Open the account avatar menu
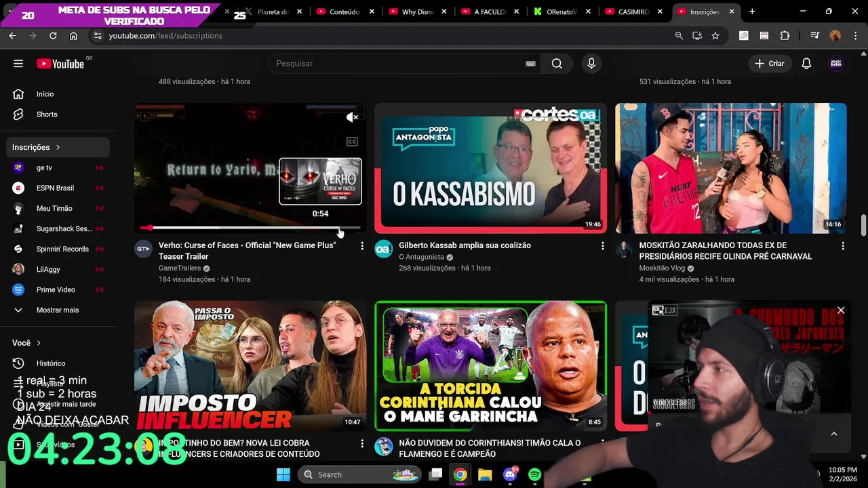This screenshot has width=868, height=488. coord(836,64)
